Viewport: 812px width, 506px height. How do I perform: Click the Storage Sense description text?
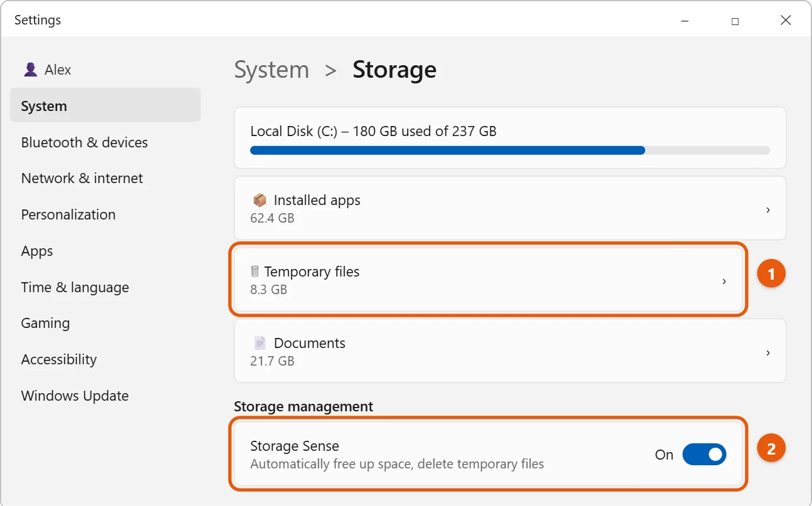pos(397,464)
